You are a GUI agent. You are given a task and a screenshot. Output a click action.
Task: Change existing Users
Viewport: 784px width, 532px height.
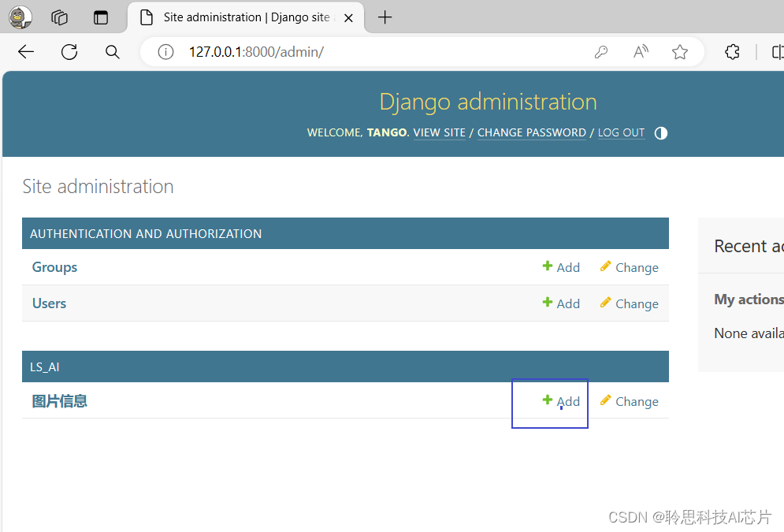pyautogui.click(x=629, y=303)
